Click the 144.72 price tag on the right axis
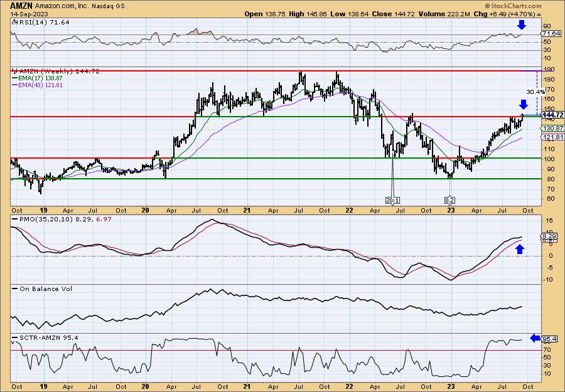 [554, 115]
